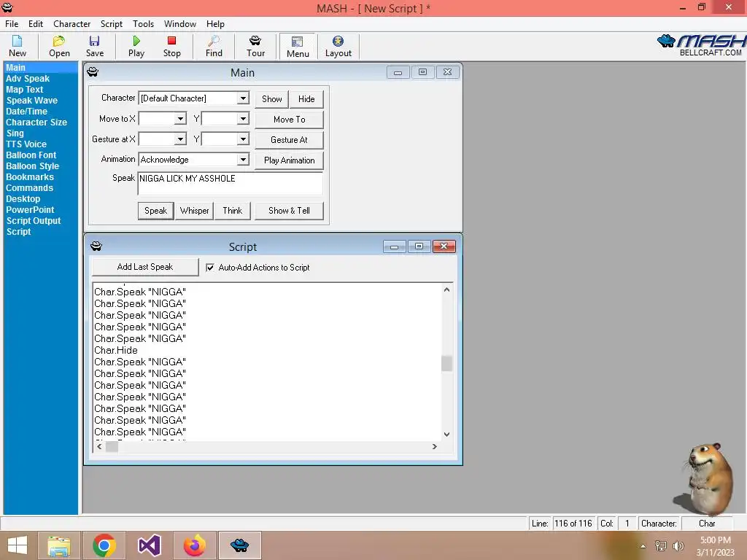Show hidden tray icons arrow
747x560 pixels.
tap(643, 546)
